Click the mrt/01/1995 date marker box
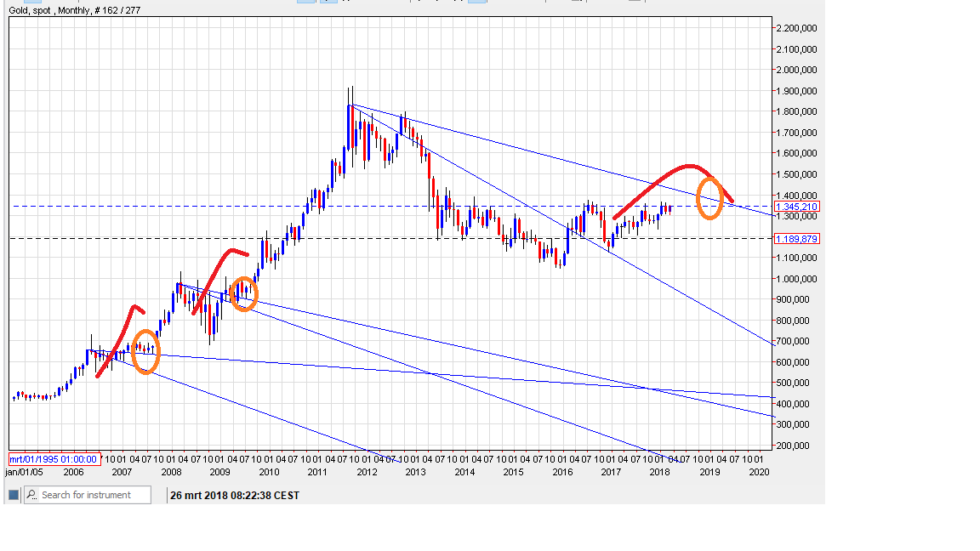Screen dimensions: 980x551 pos(54,459)
